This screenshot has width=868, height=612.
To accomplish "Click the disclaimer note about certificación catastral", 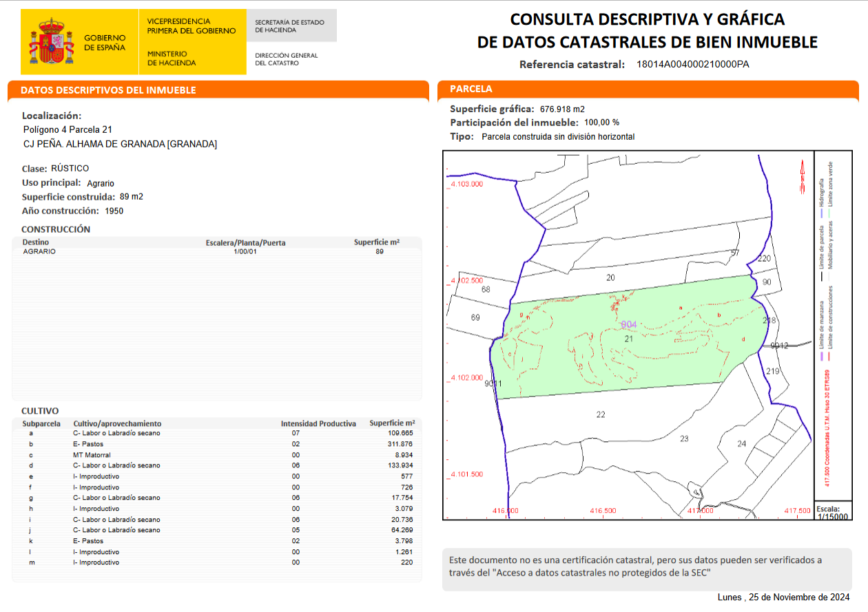I will 635,567.
